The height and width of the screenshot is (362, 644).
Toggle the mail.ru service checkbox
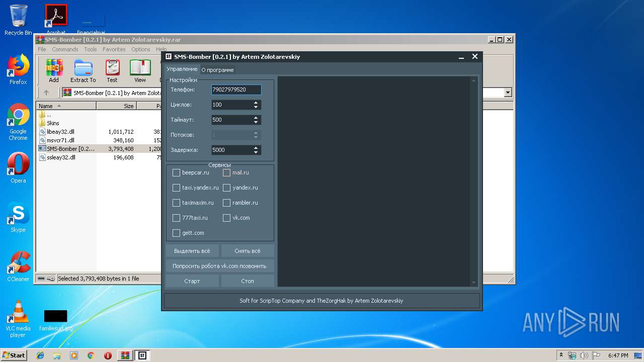click(226, 172)
